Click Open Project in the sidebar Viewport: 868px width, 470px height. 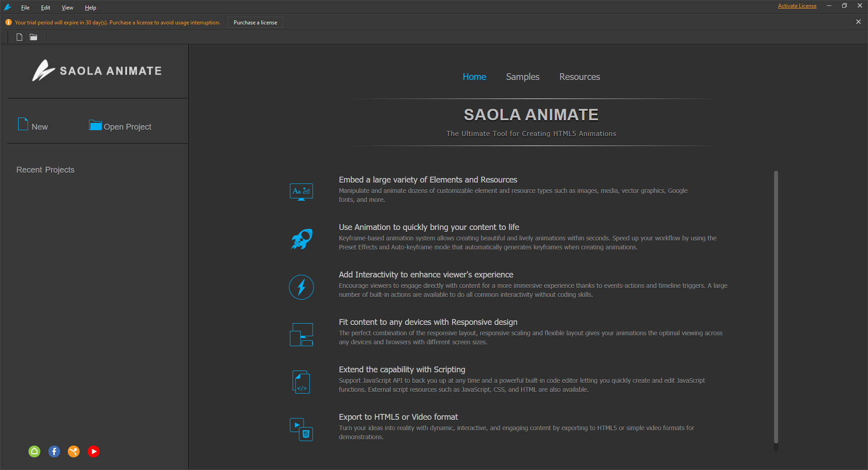coord(120,126)
